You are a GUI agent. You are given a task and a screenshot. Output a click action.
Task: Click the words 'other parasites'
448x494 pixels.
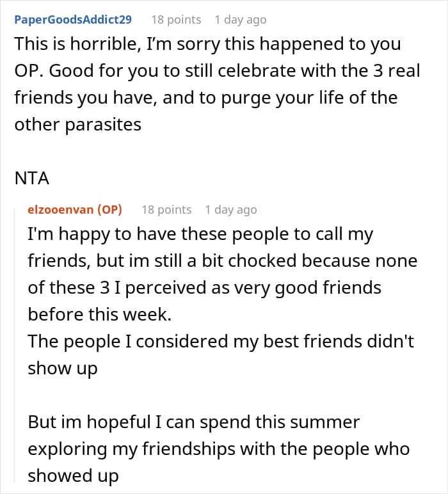(x=78, y=125)
